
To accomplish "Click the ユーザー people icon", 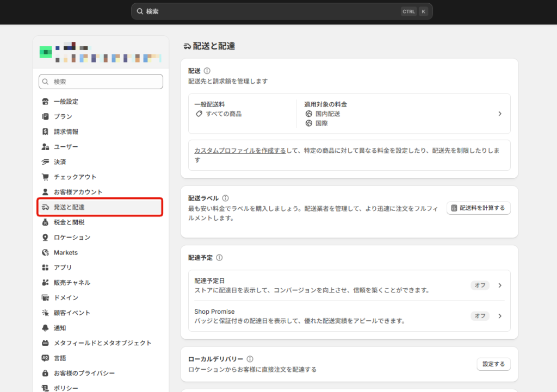I will 45,146.
